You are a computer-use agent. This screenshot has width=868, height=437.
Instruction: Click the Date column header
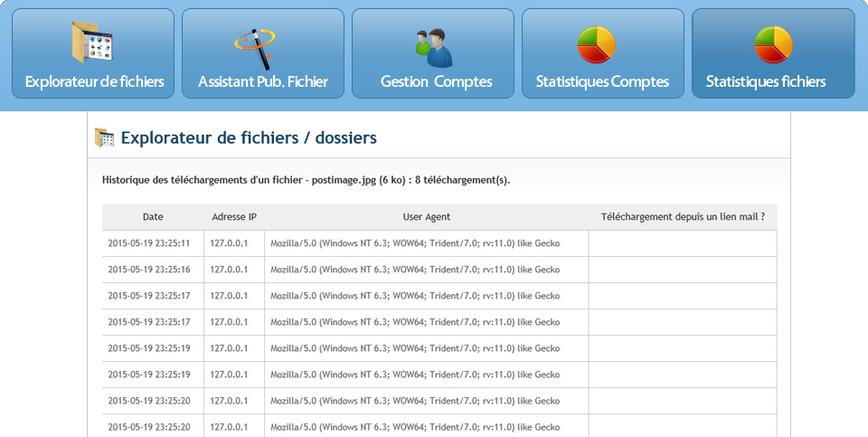pos(153,217)
